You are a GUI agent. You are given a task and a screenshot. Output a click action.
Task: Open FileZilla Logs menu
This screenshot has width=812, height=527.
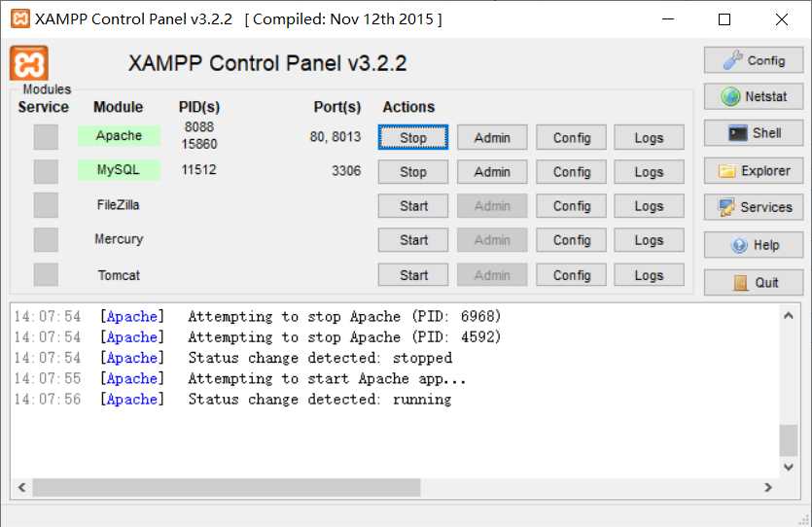(x=649, y=205)
